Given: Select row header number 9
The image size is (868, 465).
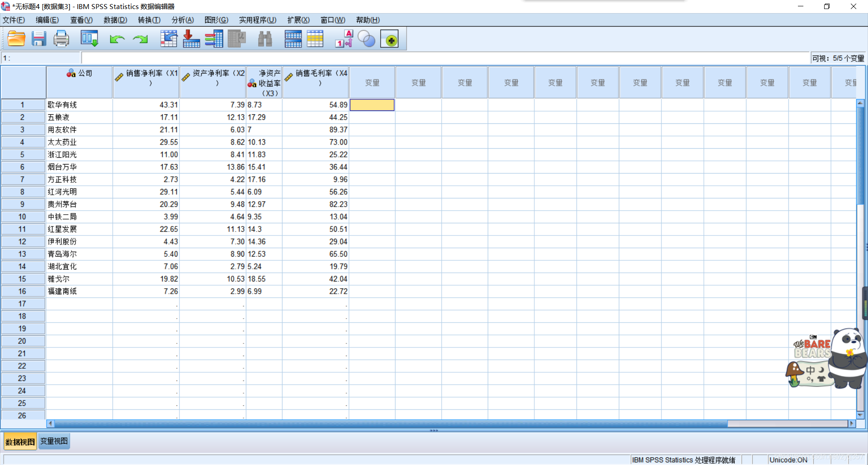Looking at the screenshot, I should pyautogui.click(x=23, y=204).
